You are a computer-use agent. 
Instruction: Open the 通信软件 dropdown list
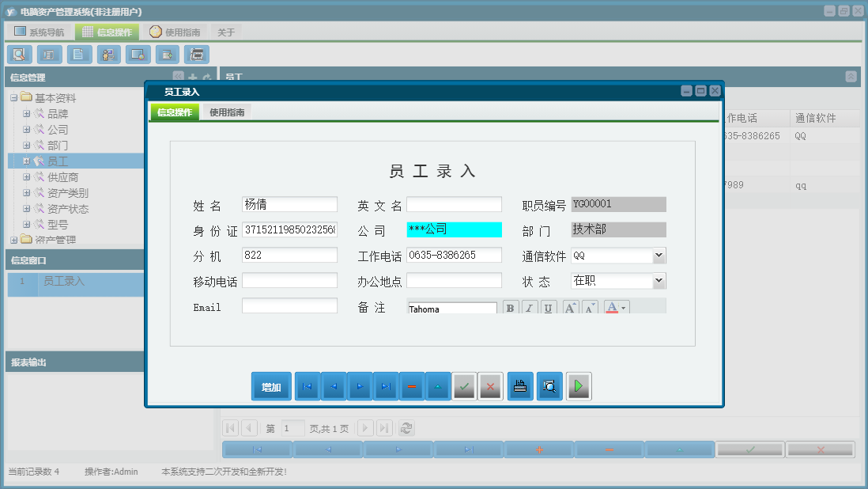[x=659, y=256]
